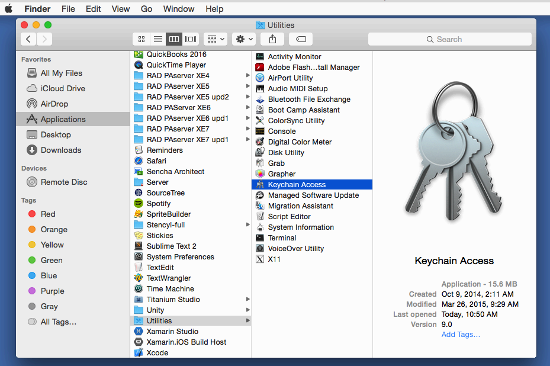Select column view mode button

pyautogui.click(x=174, y=39)
